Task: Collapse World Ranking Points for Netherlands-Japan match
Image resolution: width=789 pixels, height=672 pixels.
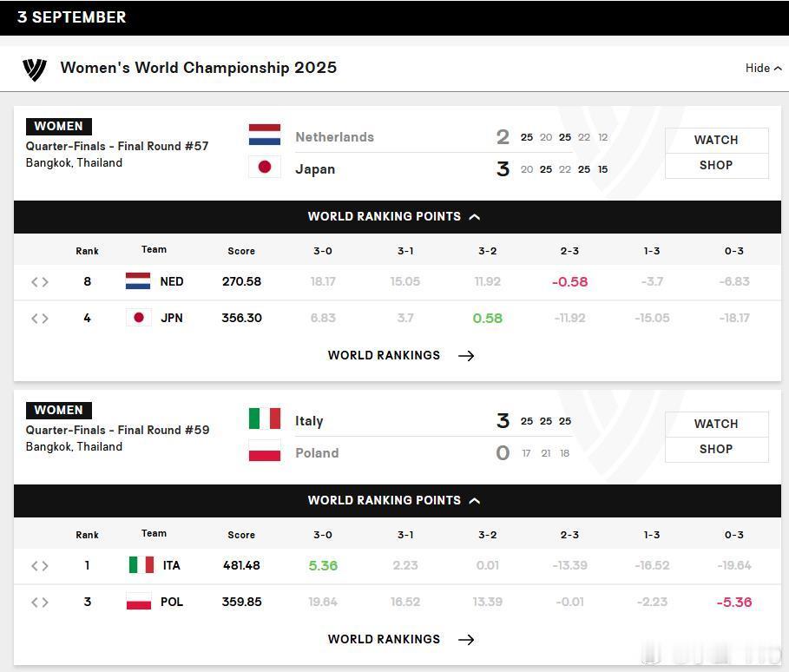Action: (x=394, y=216)
